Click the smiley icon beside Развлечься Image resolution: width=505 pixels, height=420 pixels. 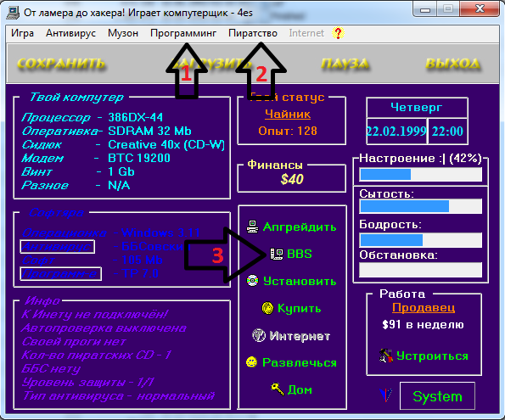251,362
